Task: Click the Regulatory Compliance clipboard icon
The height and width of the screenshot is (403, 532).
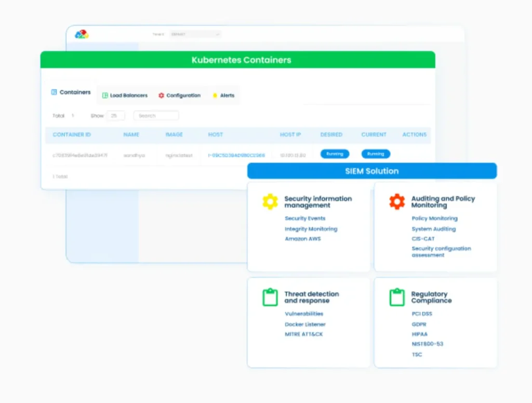Action: (397, 297)
